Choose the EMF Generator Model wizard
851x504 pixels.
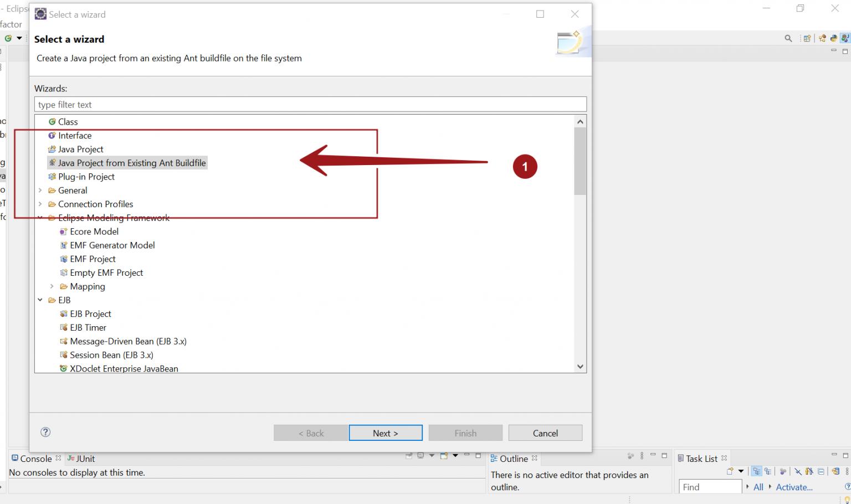(x=112, y=245)
